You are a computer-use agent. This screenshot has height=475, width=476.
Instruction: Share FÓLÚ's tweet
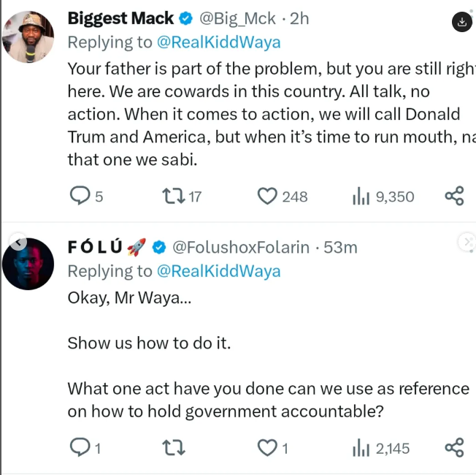454,447
